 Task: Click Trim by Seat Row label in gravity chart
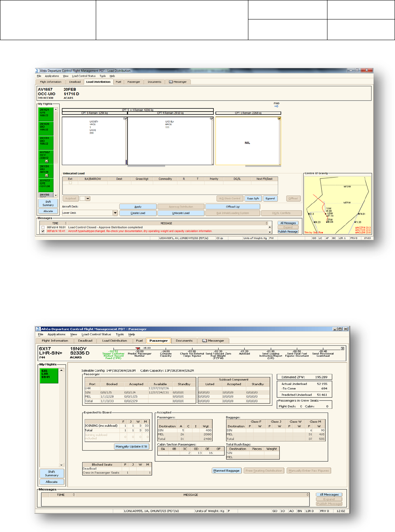point(314,232)
